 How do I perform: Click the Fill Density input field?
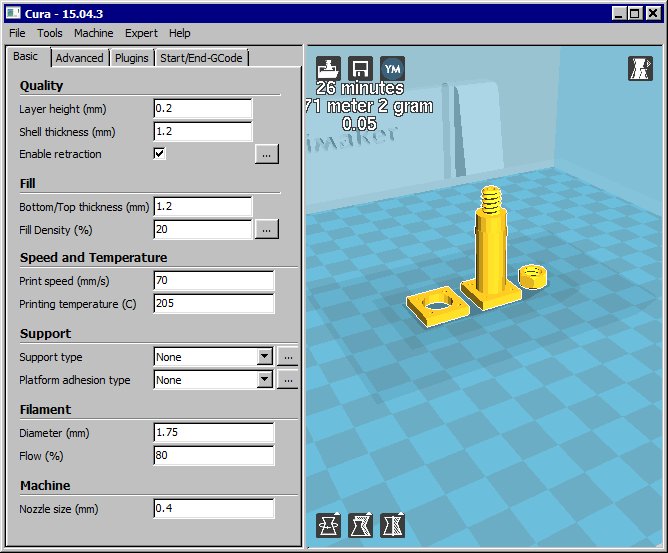tap(203, 230)
